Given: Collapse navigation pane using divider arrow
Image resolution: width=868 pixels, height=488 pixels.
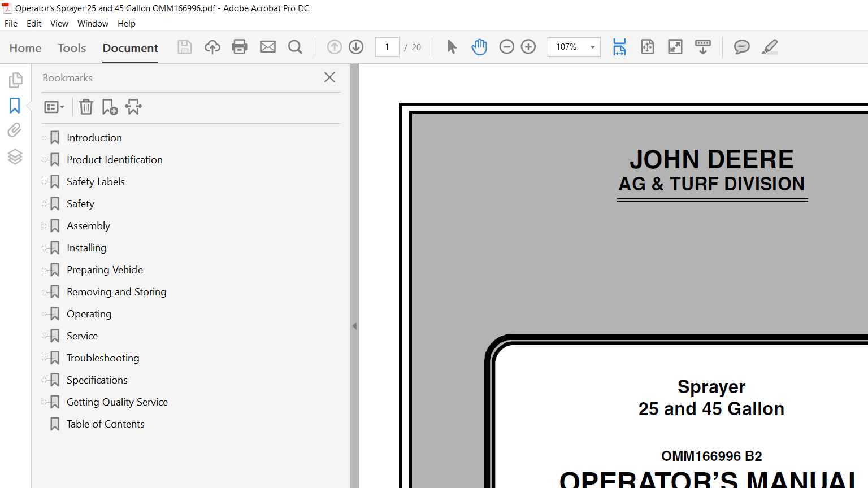Looking at the screenshot, I should click(354, 326).
